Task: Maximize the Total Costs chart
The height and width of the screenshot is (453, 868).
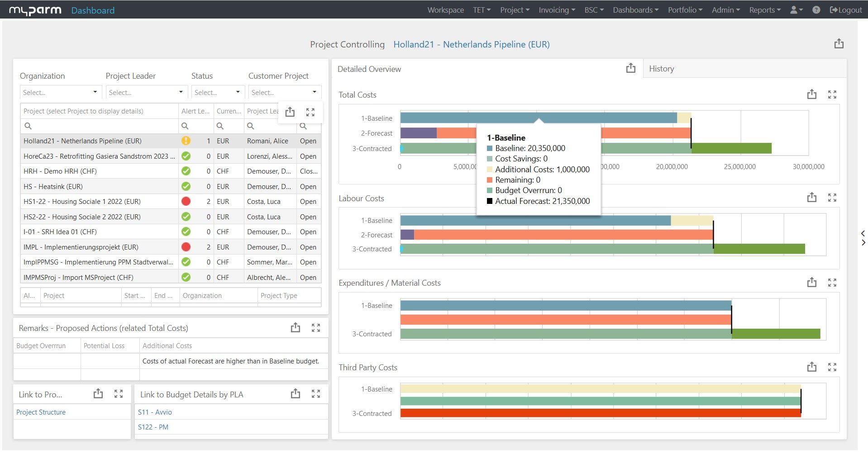Action: click(x=832, y=94)
